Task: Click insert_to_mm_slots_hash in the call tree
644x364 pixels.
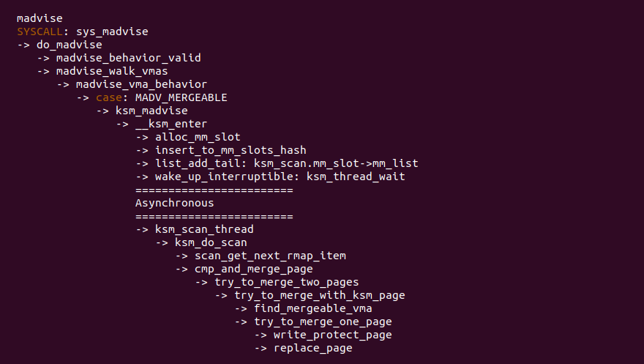Action: click(x=231, y=149)
